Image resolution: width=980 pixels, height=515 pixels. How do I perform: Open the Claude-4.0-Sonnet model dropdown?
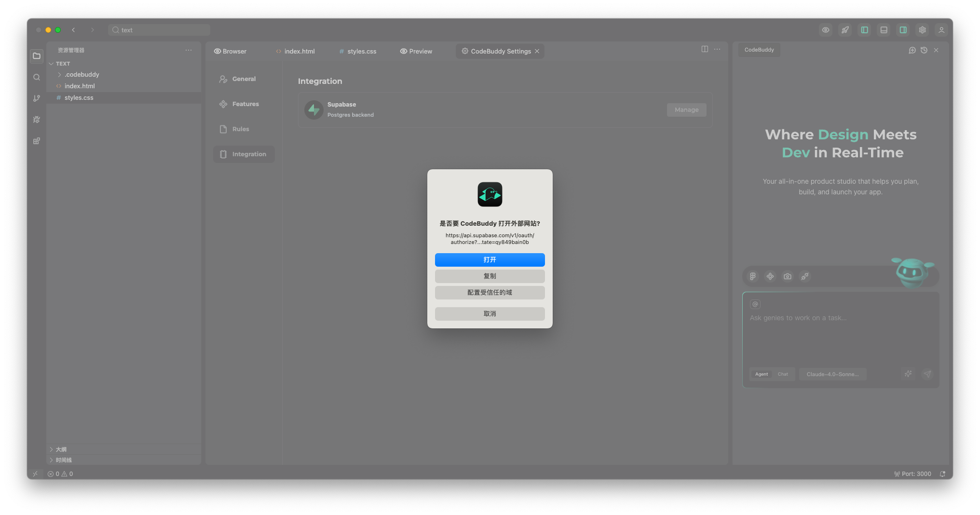tap(832, 374)
